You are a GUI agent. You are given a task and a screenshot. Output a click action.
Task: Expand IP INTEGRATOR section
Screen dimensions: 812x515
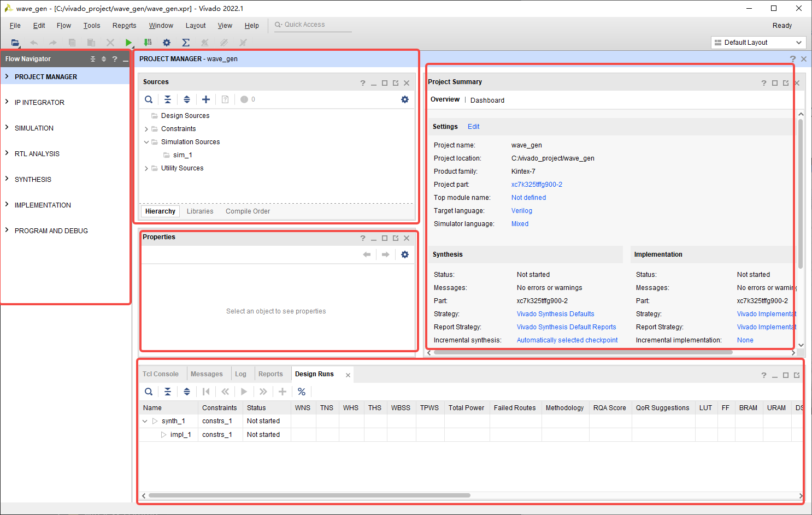click(7, 102)
